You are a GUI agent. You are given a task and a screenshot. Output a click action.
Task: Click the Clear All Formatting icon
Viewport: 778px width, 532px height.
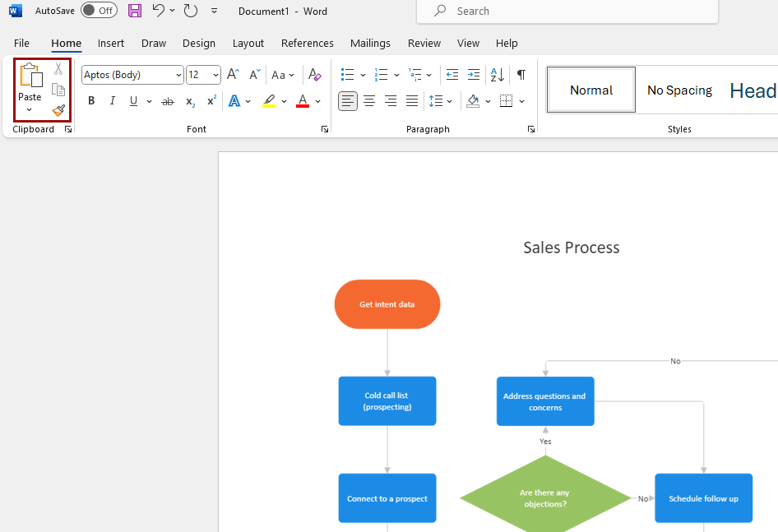(314, 75)
